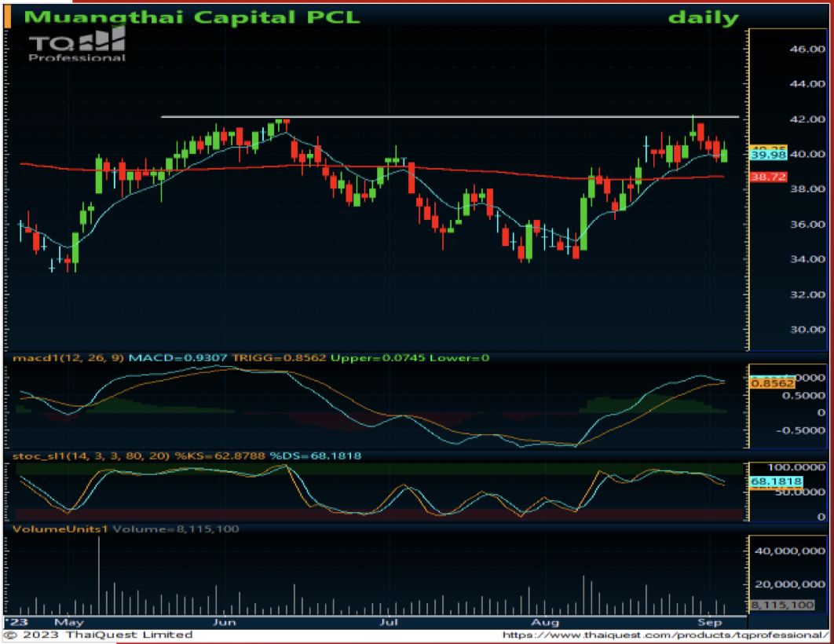Select the cyan 68.1818 stochastic axis tag
Viewport: 834px width, 644px height.
click(776, 481)
